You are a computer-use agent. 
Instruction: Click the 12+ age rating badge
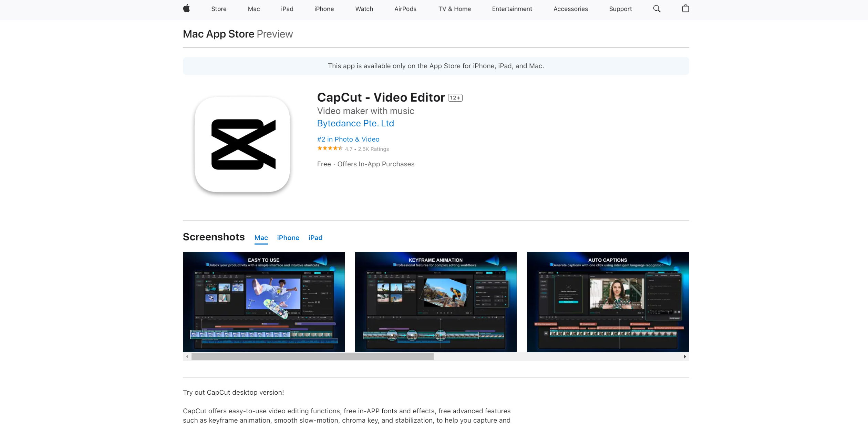(x=455, y=98)
